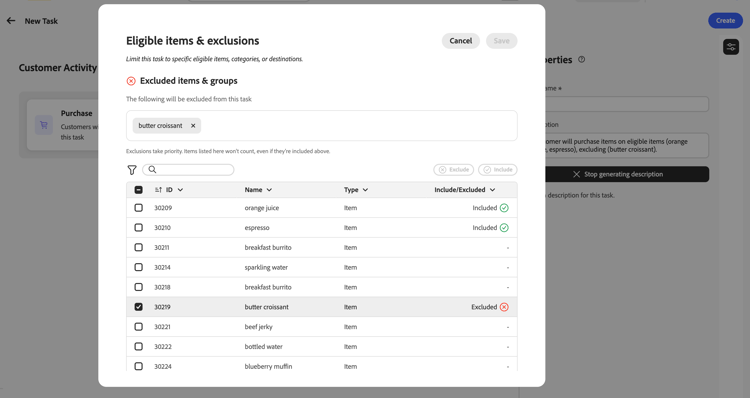Click the Cancel button in the dialog
The height and width of the screenshot is (398, 750).
[x=461, y=41]
